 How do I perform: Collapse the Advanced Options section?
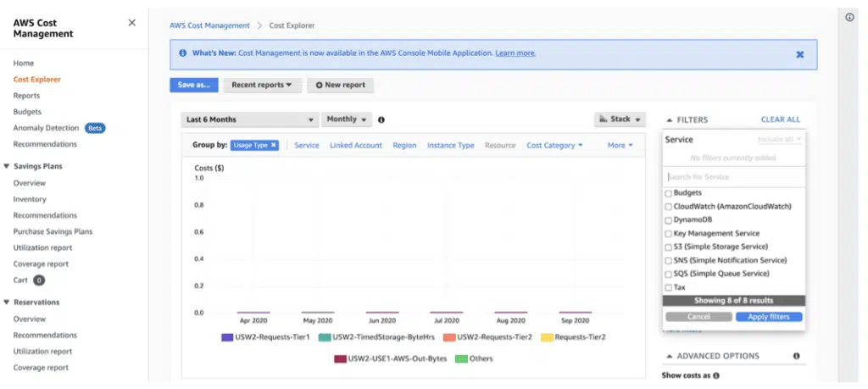669,356
